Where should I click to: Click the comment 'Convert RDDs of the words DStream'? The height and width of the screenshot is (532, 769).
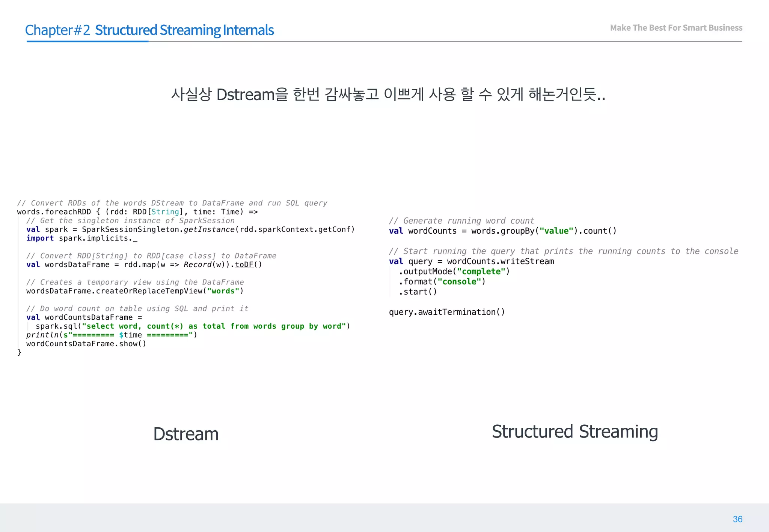tap(172, 203)
